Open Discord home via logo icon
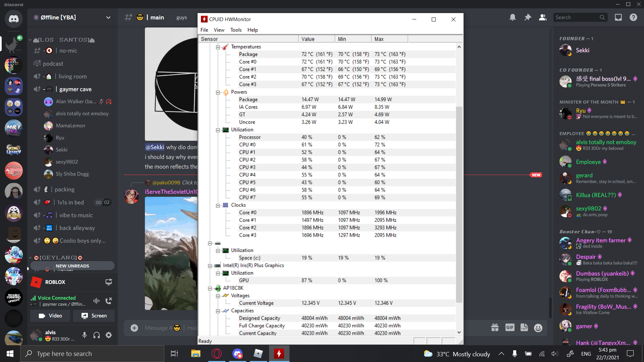Screen dimensions: 644x362 [x=14, y=18]
